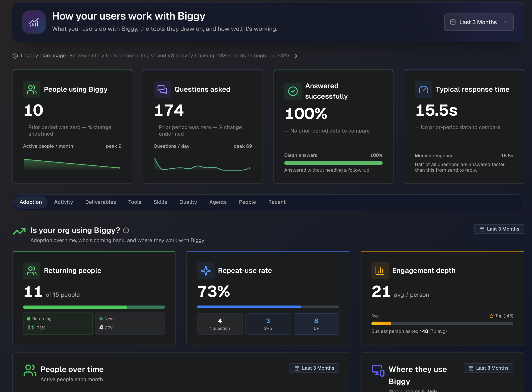532x392 pixels.
Task: Switch to the Activity tab
Action: tap(63, 202)
